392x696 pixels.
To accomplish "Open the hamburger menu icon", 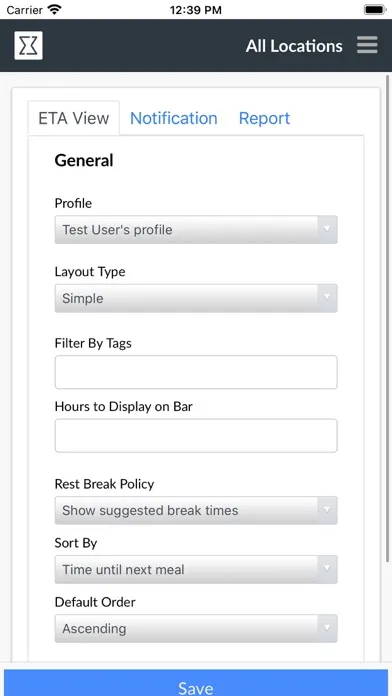I will 367,45.
